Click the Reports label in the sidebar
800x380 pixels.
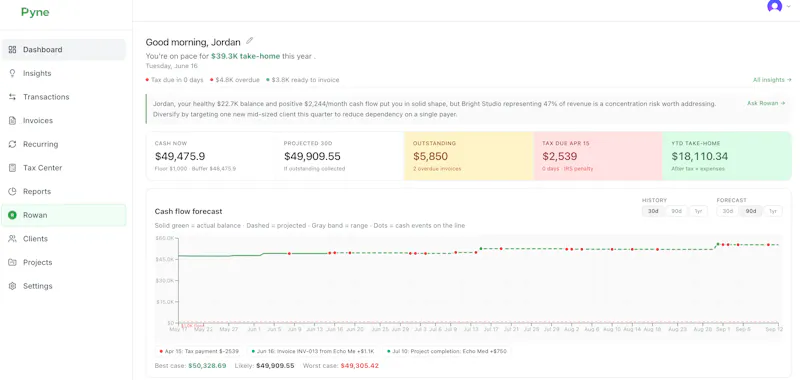(x=37, y=191)
